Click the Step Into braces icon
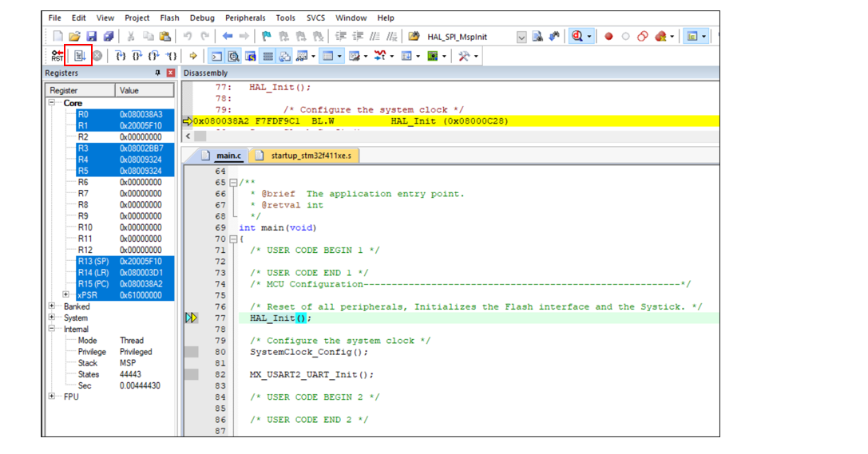The width and height of the screenshot is (868, 454). (x=120, y=56)
